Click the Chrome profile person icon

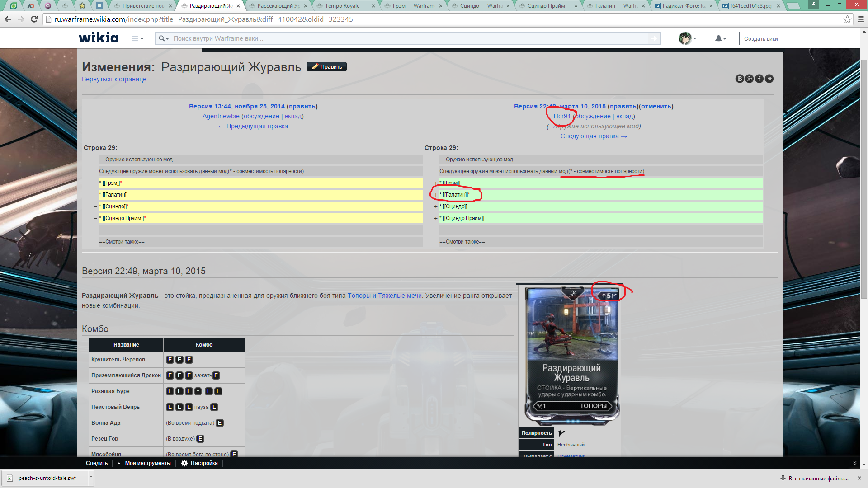point(814,4)
